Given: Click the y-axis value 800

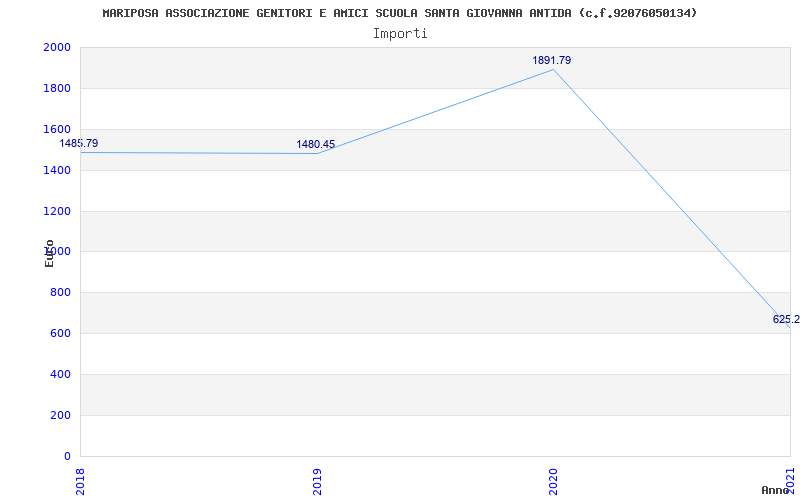Looking at the screenshot, I should pos(61,292).
